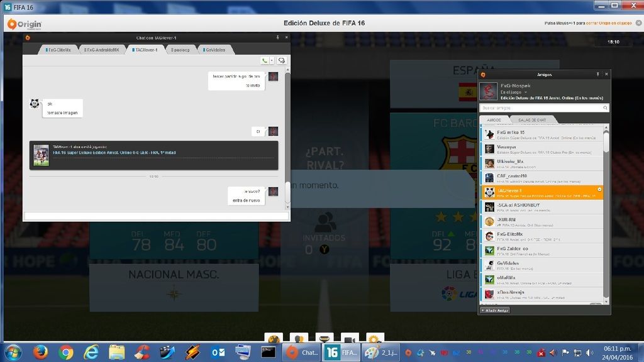Viewport: 644px width, 362px height.
Task: Select friend Vexmyer in the list
Action: [x=541, y=149]
